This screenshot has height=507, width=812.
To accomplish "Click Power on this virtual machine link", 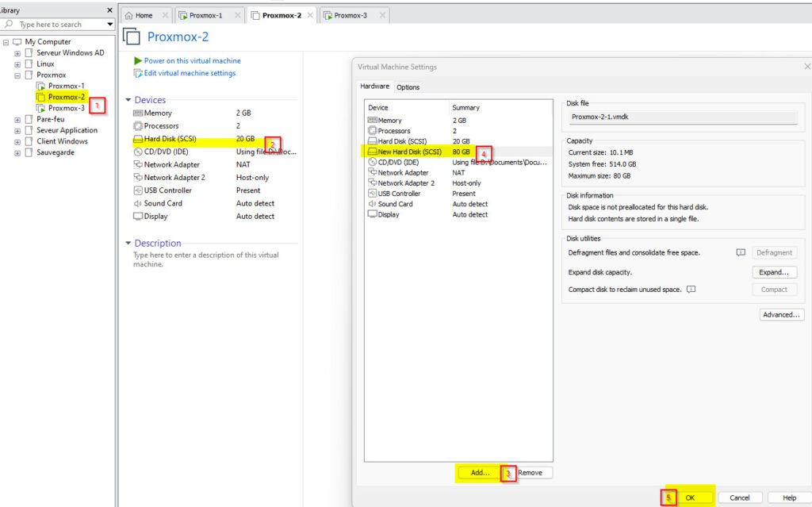I will [x=192, y=60].
